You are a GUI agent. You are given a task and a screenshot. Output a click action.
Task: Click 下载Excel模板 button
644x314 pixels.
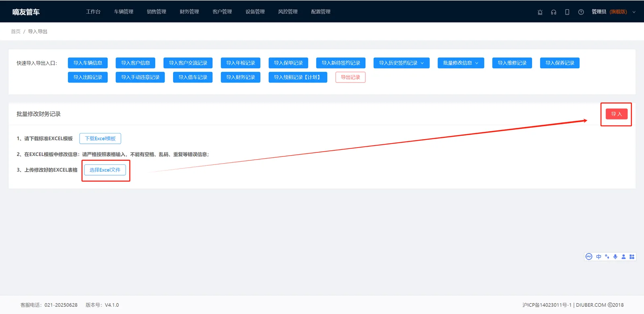click(x=100, y=138)
